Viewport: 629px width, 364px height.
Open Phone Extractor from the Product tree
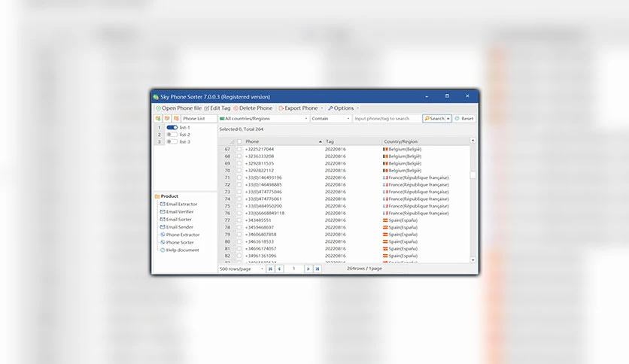click(180, 235)
